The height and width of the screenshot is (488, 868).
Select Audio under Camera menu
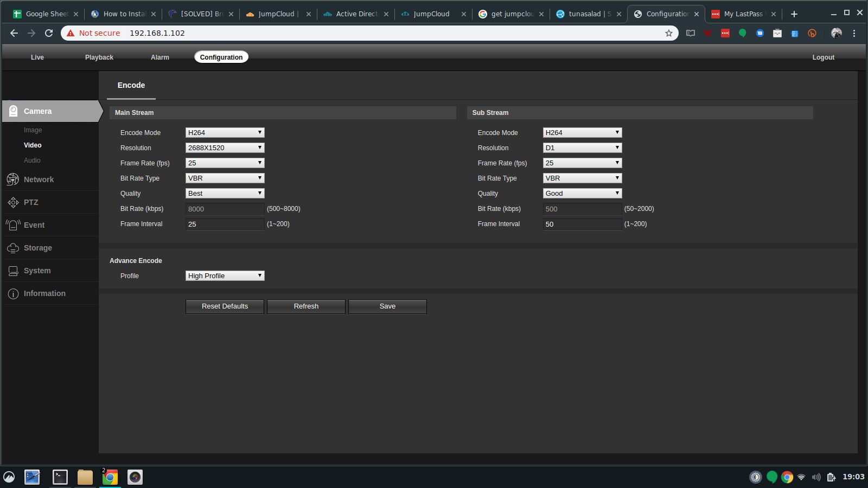point(32,160)
